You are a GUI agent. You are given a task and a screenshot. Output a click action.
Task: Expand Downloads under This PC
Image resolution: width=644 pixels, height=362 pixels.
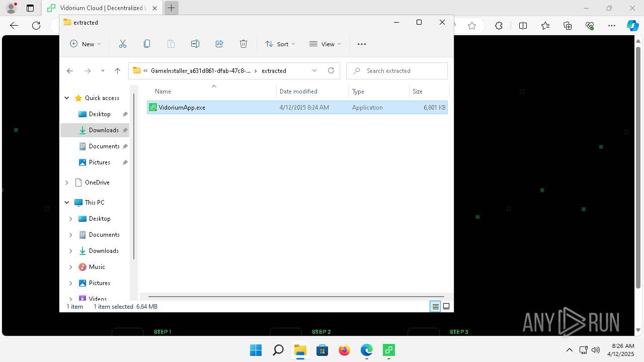[x=70, y=251]
